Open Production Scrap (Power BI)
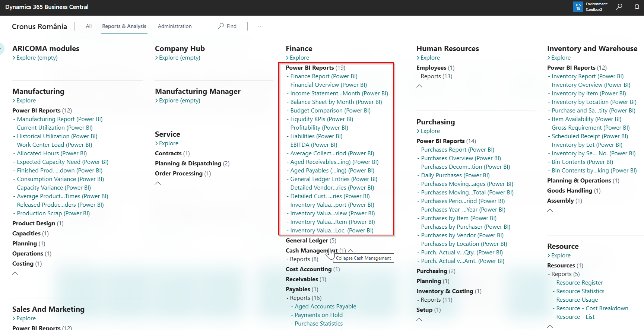This screenshot has height=330, width=644. click(53, 213)
